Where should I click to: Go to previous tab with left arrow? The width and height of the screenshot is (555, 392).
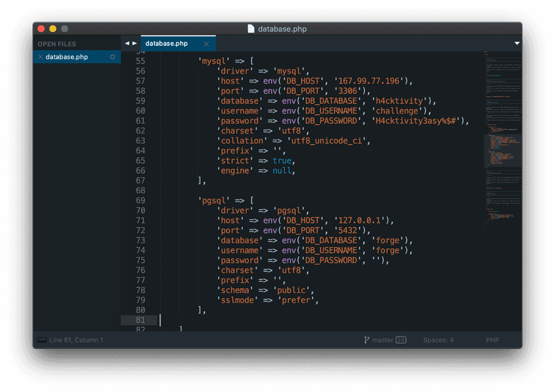(x=127, y=44)
